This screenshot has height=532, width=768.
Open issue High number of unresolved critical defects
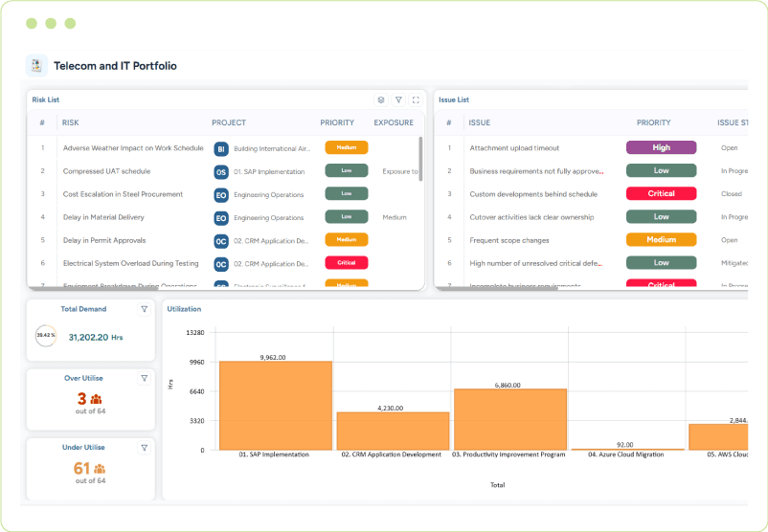coord(536,263)
